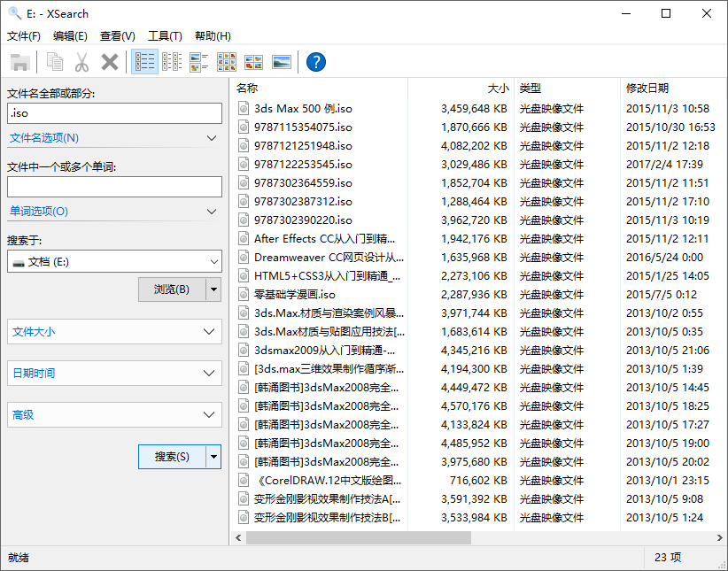
Task: Click the 浏览(B) button
Action: click(x=172, y=289)
